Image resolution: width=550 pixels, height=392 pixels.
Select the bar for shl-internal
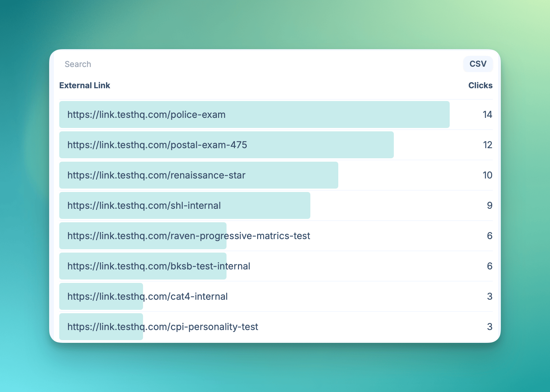coord(184,205)
